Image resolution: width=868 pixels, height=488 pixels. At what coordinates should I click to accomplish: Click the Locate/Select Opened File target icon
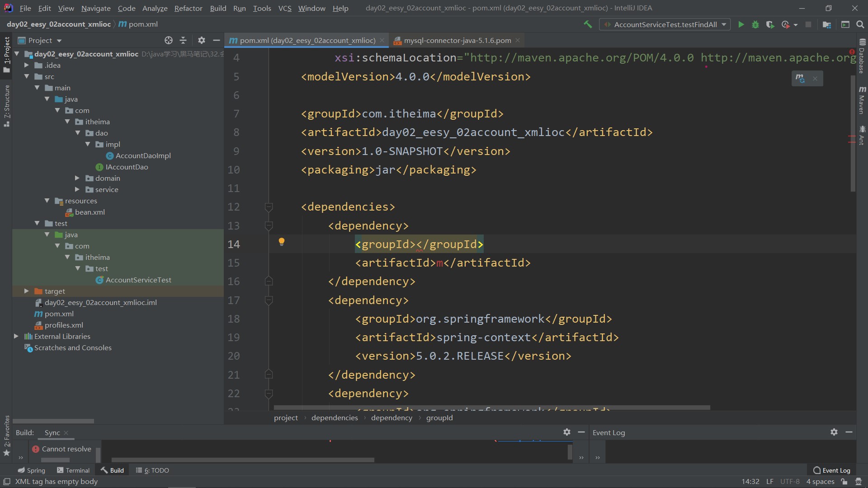click(x=169, y=40)
